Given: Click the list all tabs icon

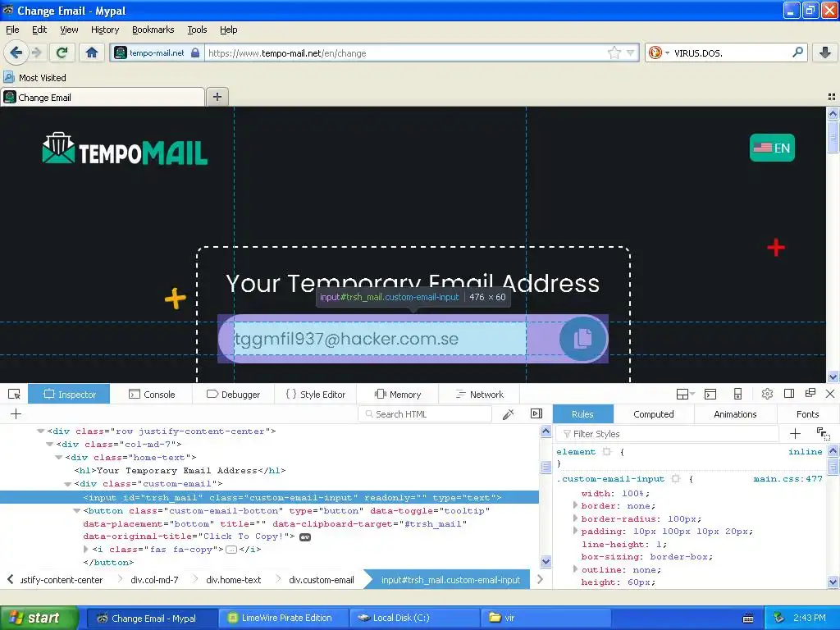Looking at the screenshot, I should click(832, 97).
